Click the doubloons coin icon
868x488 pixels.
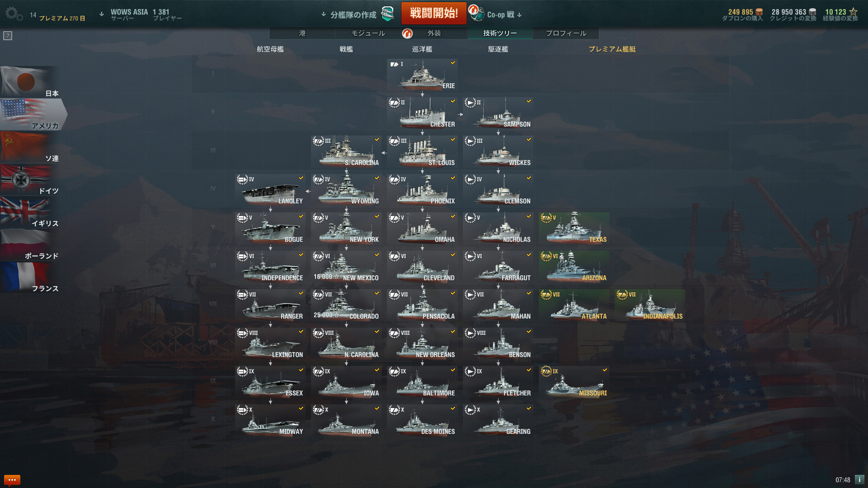point(759,12)
